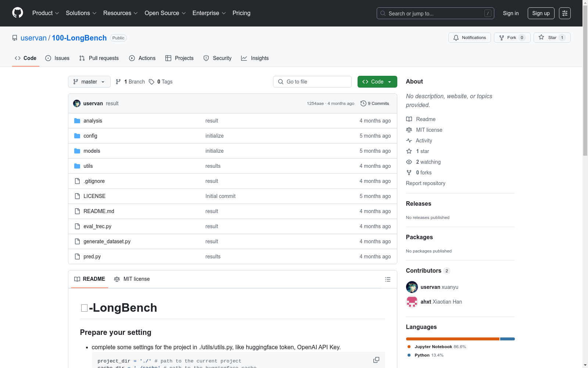Open the global navigation menu icon
This screenshot has height=368, width=588.
(564, 13)
